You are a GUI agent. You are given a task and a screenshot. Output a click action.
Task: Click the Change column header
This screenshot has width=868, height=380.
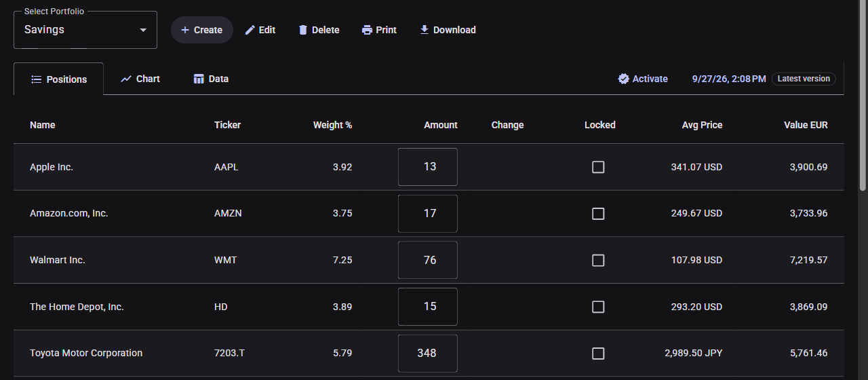507,125
